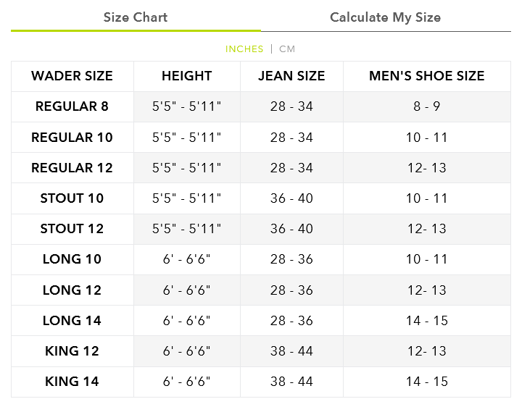Image resolution: width=522 pixels, height=420 pixels.
Task: Click the MEN'S SHOE SIZE header
Action: [427, 76]
